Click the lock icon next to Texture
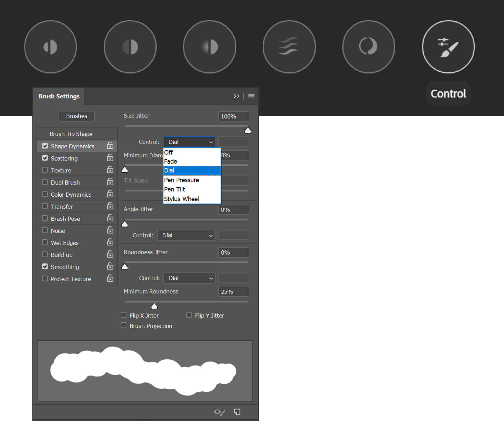The width and height of the screenshot is (504, 421). point(110,170)
